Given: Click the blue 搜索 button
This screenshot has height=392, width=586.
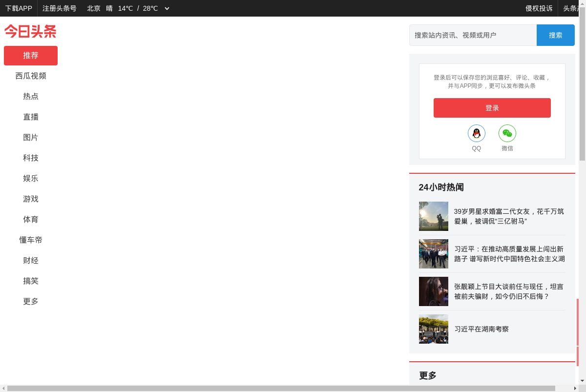Looking at the screenshot, I should point(556,35).
